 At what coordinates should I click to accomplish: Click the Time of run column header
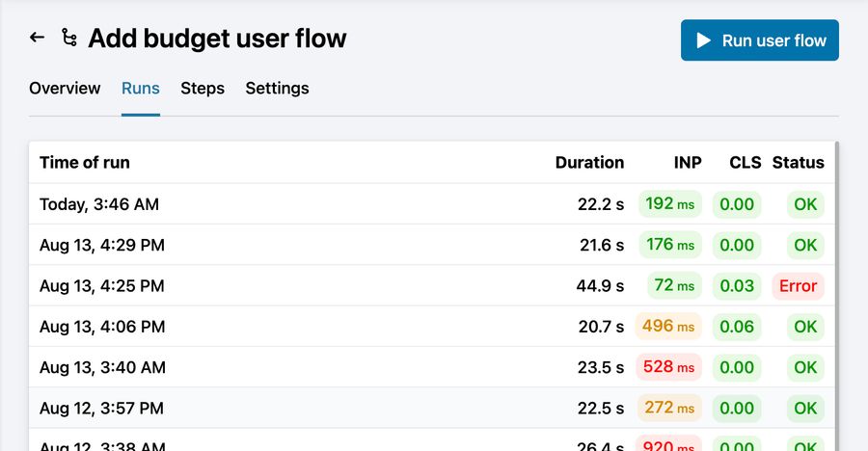point(85,163)
